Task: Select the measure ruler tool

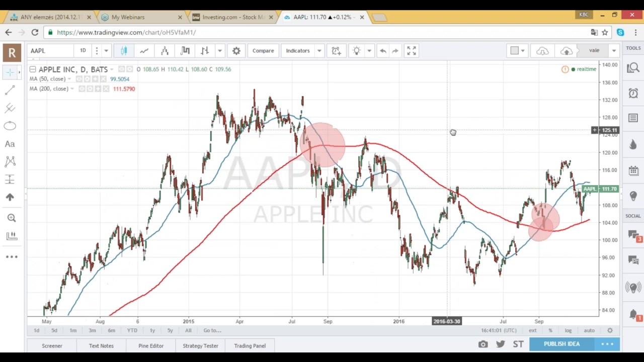Action: (x=12, y=236)
